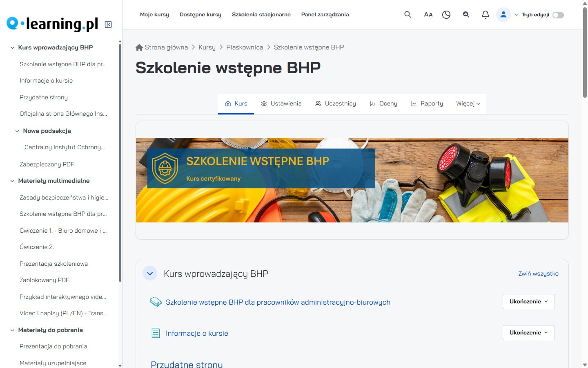The height and width of the screenshot is (368, 588).
Task: Collapse Materiały multimedialne in sidebar
Action: [12, 181]
